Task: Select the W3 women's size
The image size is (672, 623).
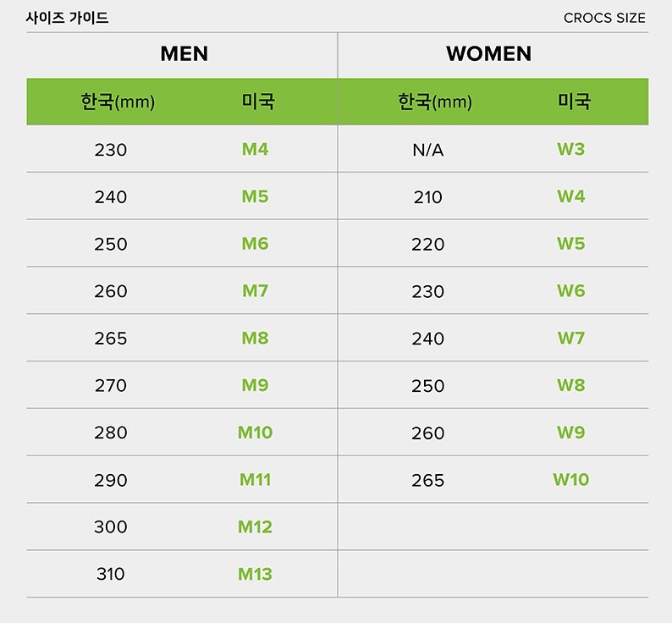Action: [x=570, y=150]
